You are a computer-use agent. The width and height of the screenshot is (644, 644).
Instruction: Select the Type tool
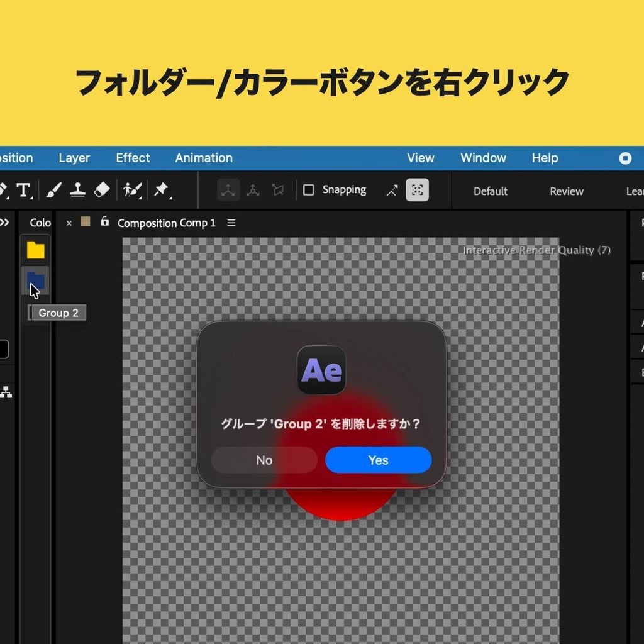click(x=24, y=190)
